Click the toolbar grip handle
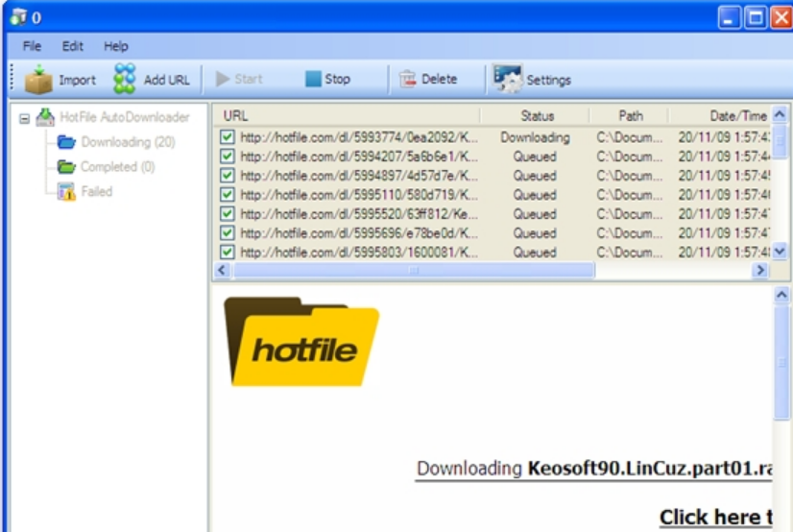The image size is (793, 532). 12,78
